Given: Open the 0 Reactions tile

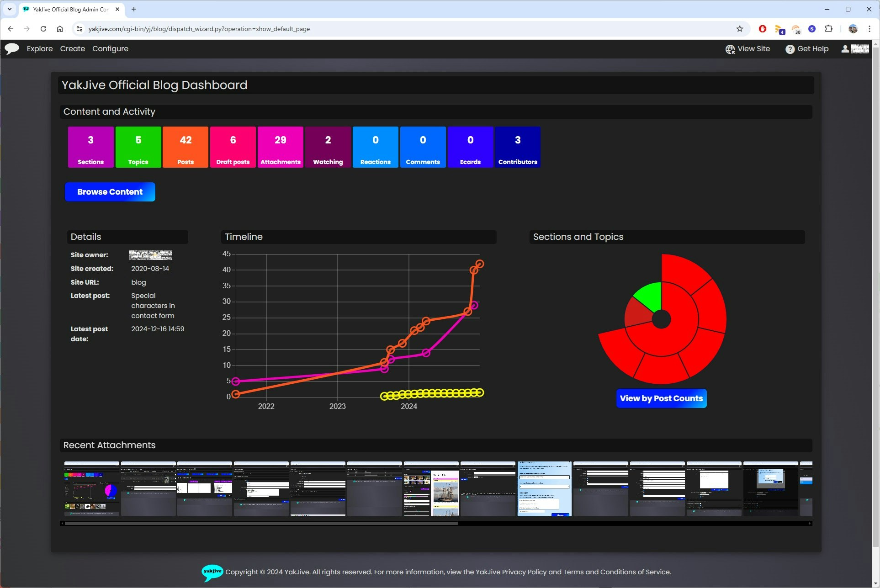Looking at the screenshot, I should tap(376, 147).
